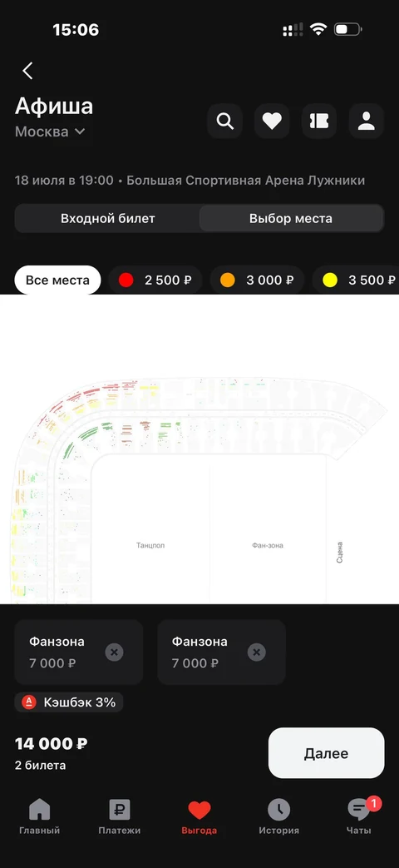Open favorites heart icon in header
The width and height of the screenshot is (399, 868).
coord(272,121)
